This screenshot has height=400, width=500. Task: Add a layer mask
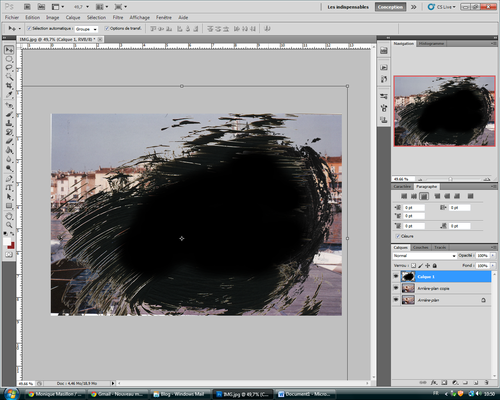(444, 383)
